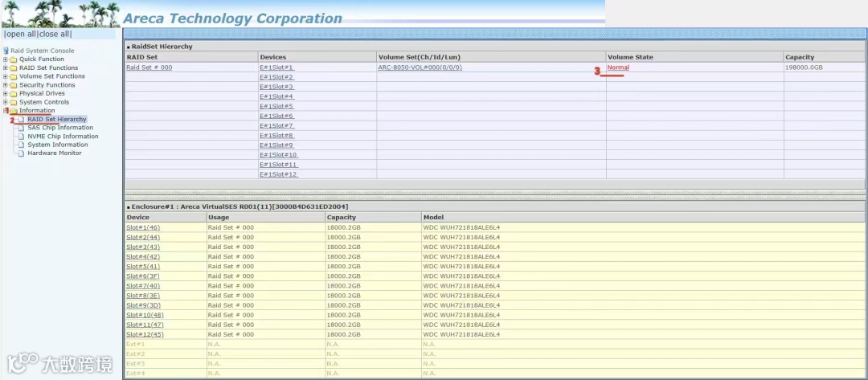Open enclosure Slot#5(41) link
Image resolution: width=868 pixels, height=380 pixels.
coord(143,266)
